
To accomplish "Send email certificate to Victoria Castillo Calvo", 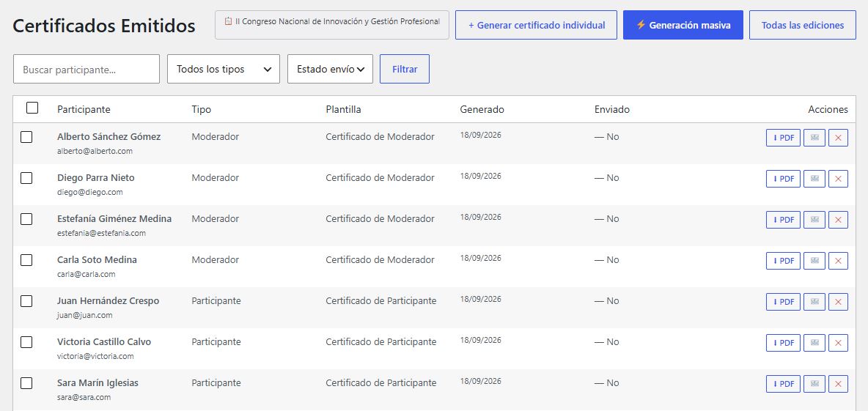I will coord(814,342).
